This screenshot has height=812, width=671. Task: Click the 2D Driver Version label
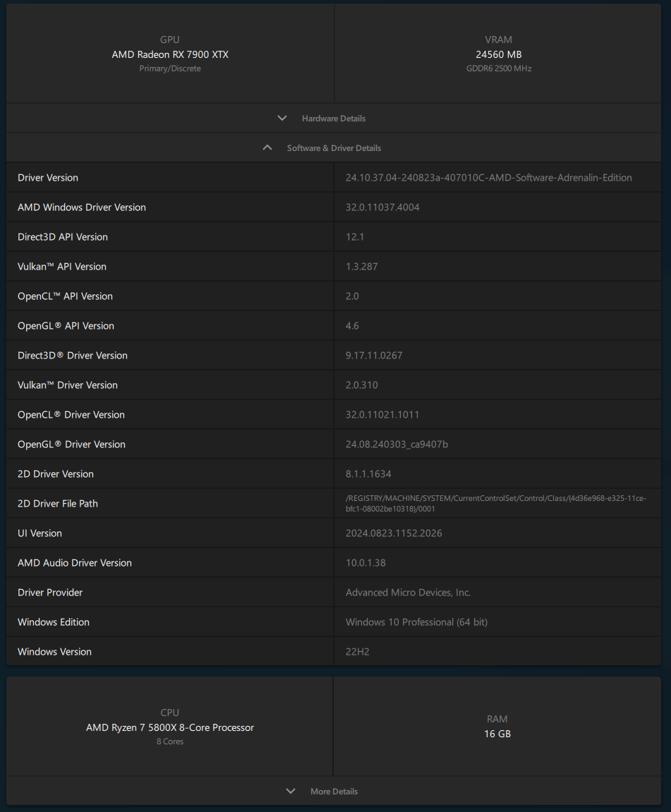[56, 474]
